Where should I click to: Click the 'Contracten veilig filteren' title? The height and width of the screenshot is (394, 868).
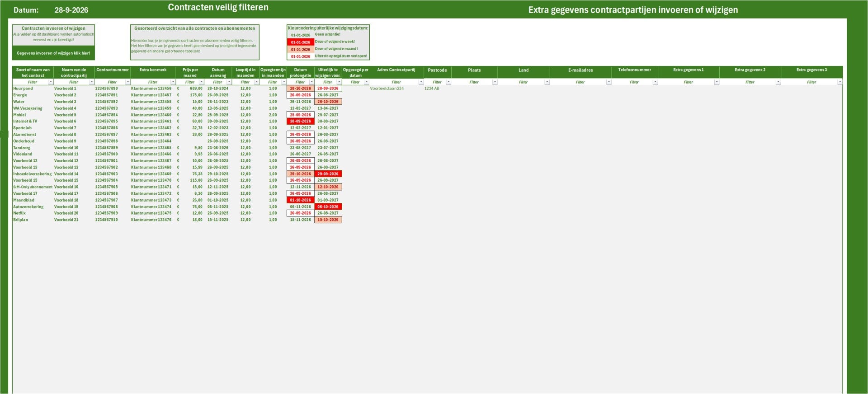218,7
